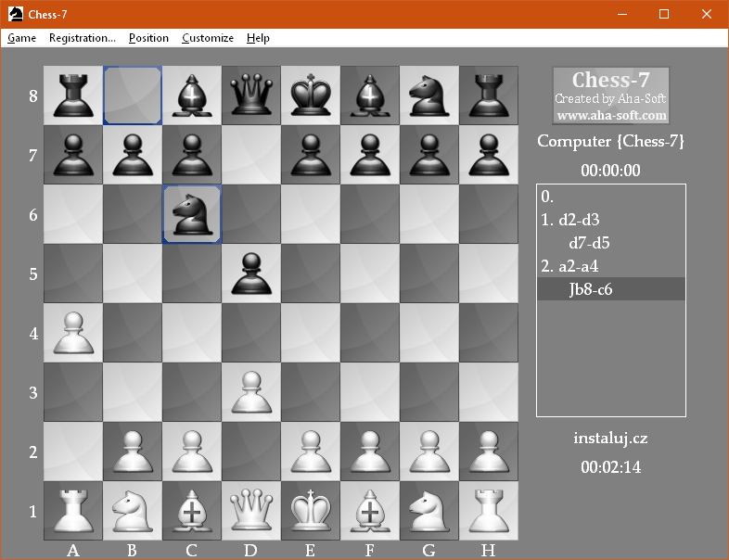Close the Chess-7 window
The width and height of the screenshot is (729, 560).
coord(707,14)
